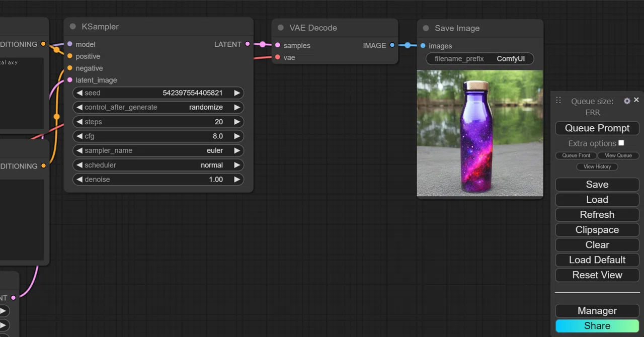Screen dimensions: 644x337
Task: Open the galaxy bottle image preview
Action: [480, 133]
